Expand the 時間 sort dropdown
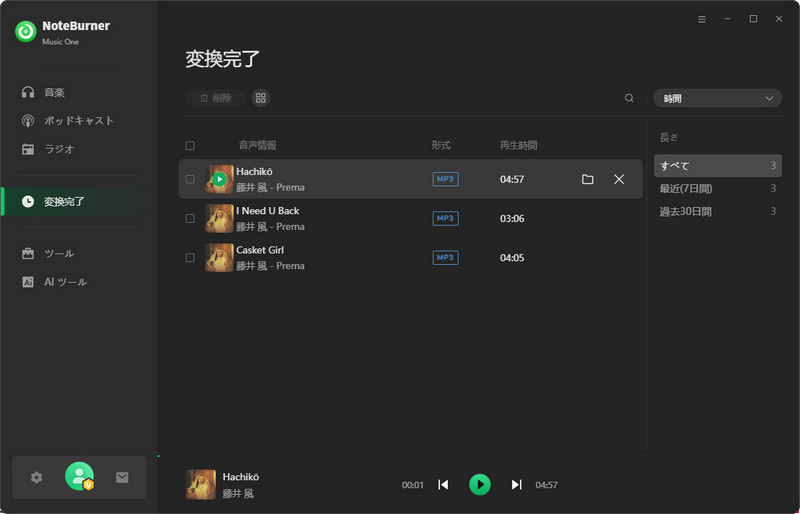The height and width of the screenshot is (514, 800). (717, 98)
